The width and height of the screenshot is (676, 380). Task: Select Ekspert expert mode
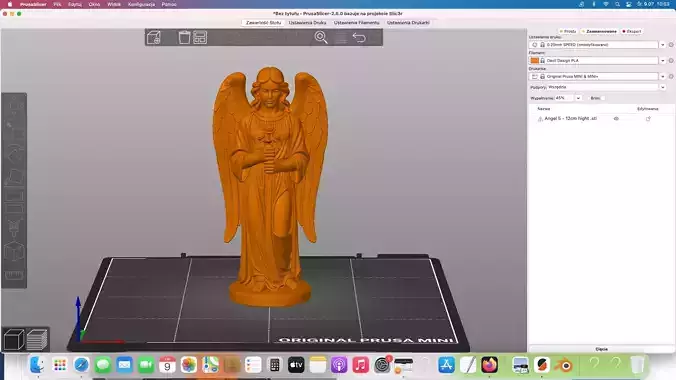632,31
